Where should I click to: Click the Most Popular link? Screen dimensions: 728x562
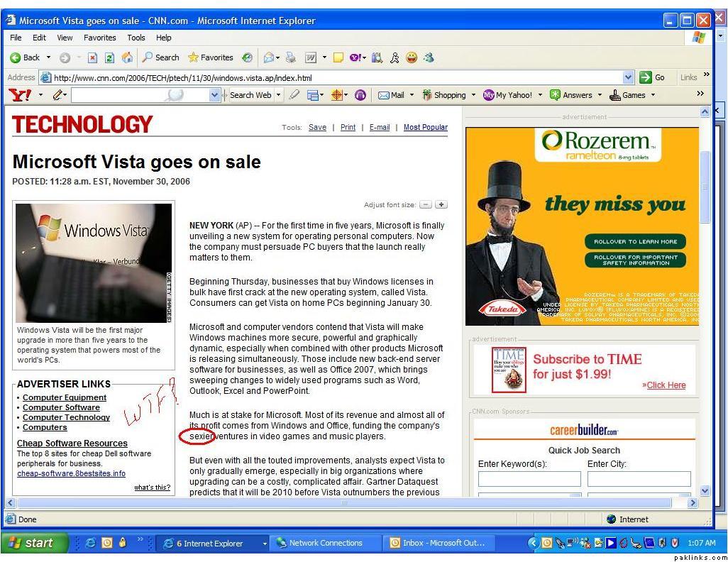coord(425,128)
